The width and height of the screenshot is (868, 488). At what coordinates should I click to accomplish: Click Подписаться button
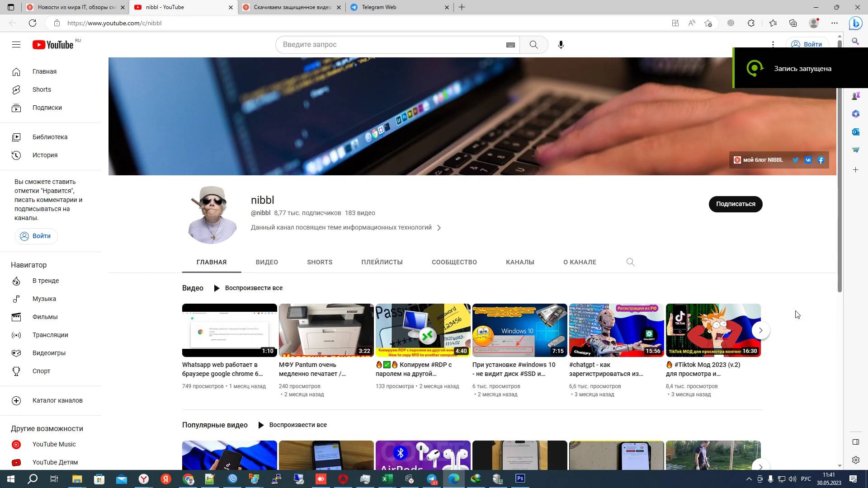point(736,204)
